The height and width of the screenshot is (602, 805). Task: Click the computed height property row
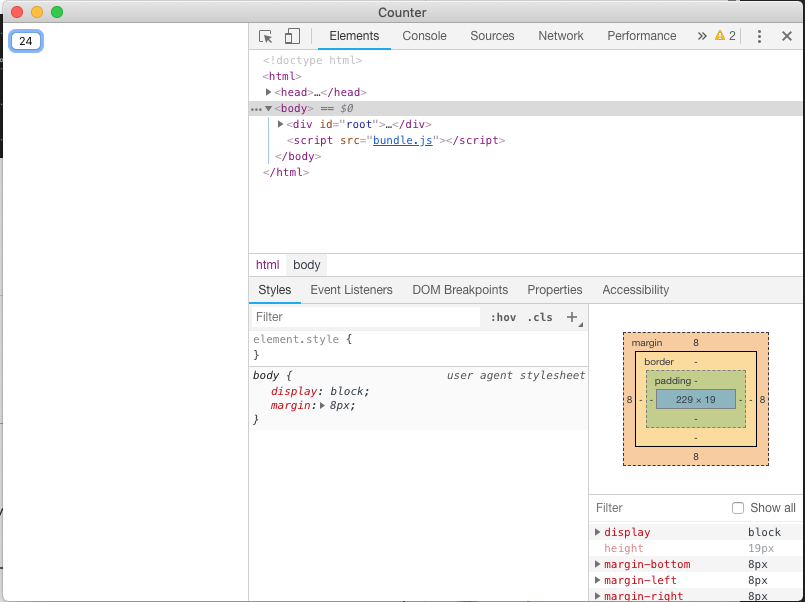pos(697,548)
